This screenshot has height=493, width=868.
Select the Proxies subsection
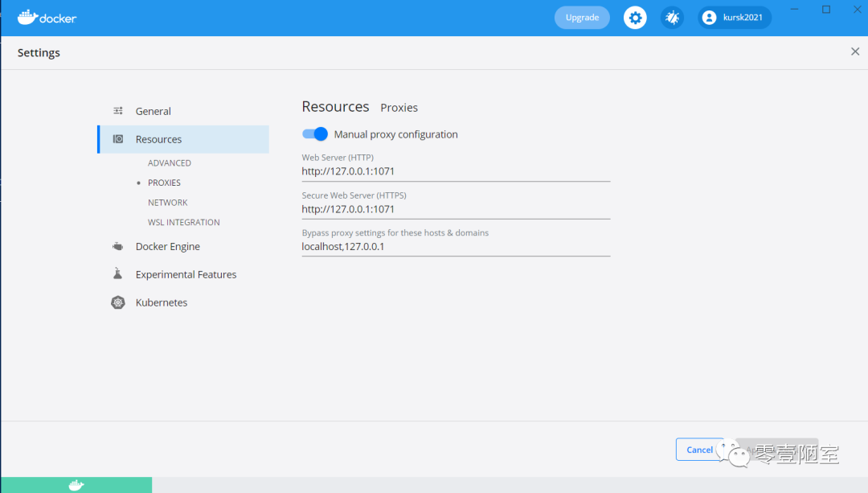(x=164, y=183)
